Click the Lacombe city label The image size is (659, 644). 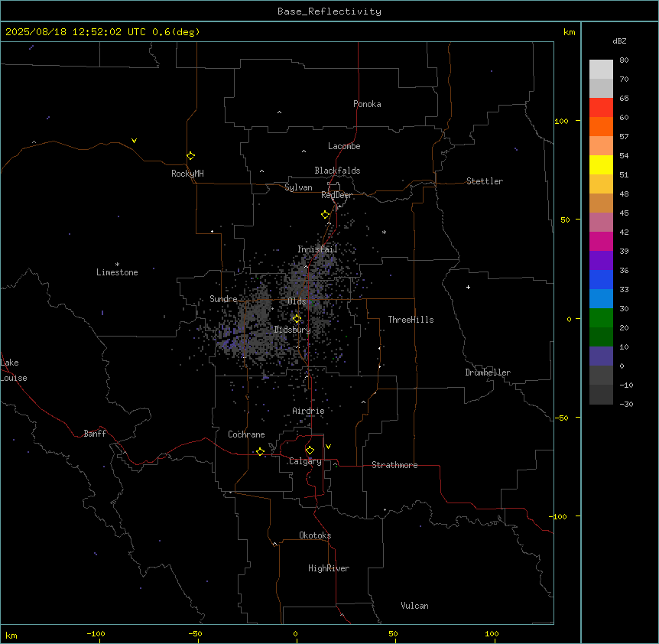click(x=344, y=146)
